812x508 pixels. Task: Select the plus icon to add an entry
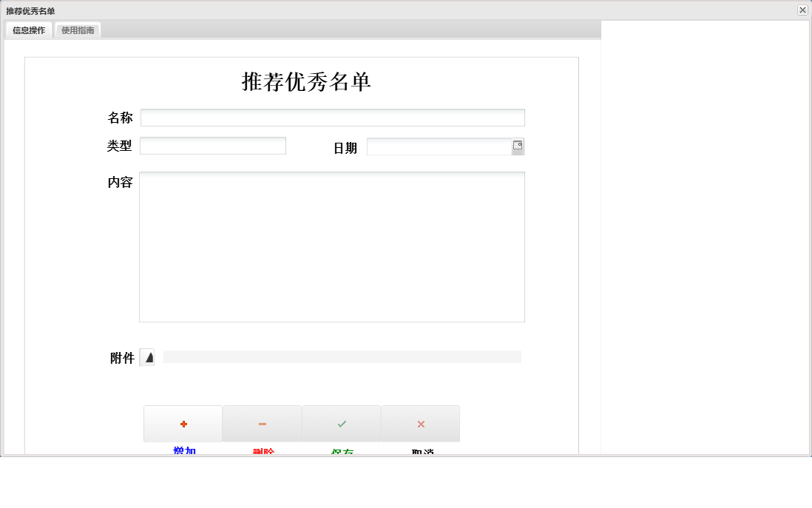(183, 423)
